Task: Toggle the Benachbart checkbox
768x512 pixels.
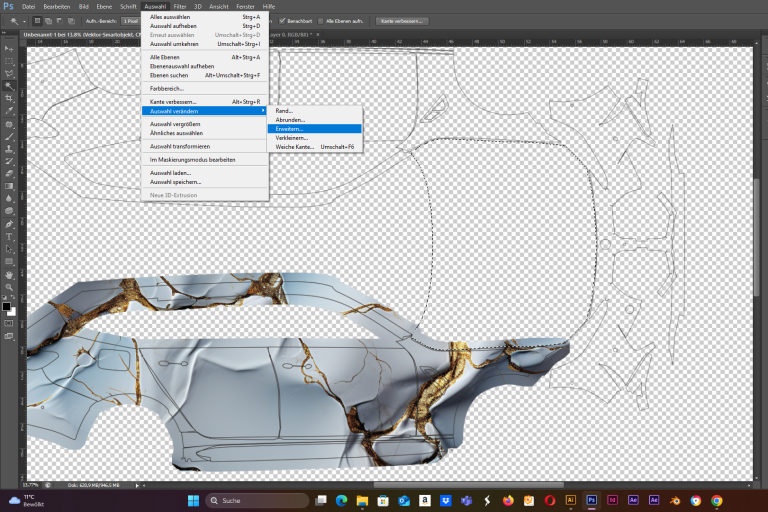Action: 282,21
